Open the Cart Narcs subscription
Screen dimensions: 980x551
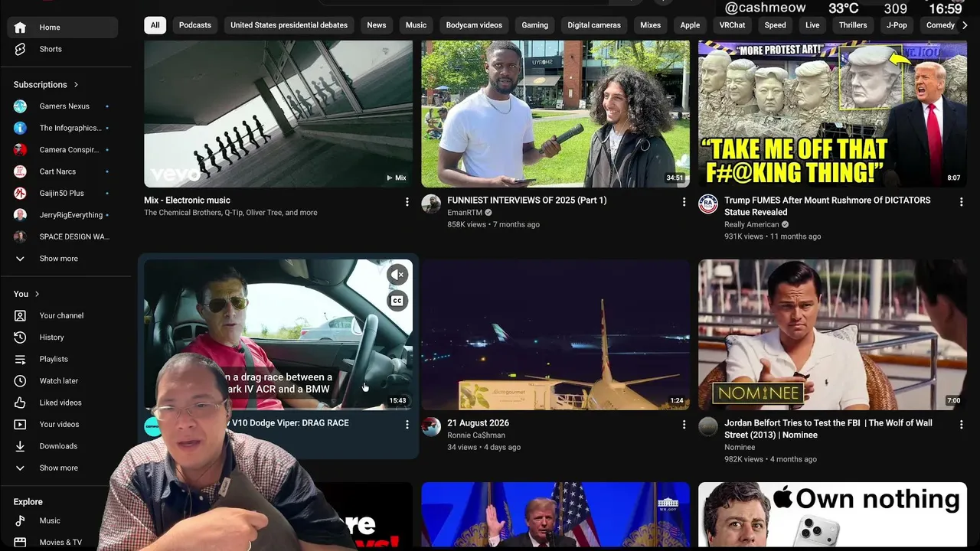pyautogui.click(x=63, y=171)
